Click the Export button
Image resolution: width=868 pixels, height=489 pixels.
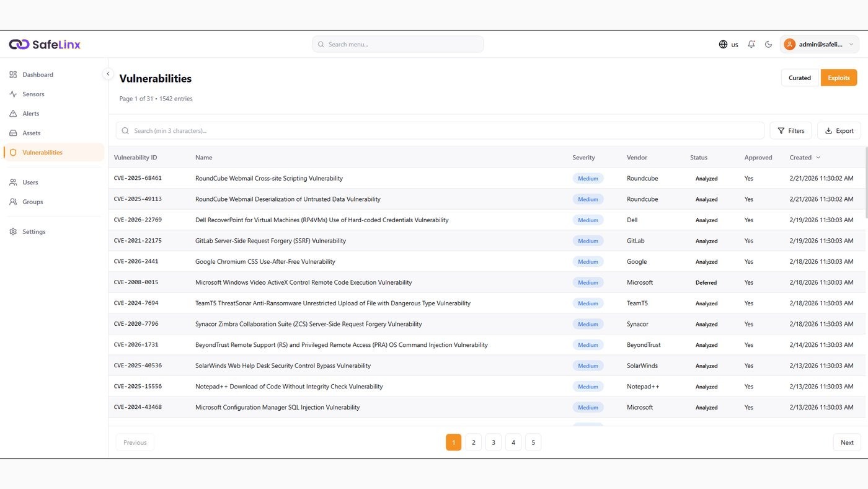tap(839, 130)
